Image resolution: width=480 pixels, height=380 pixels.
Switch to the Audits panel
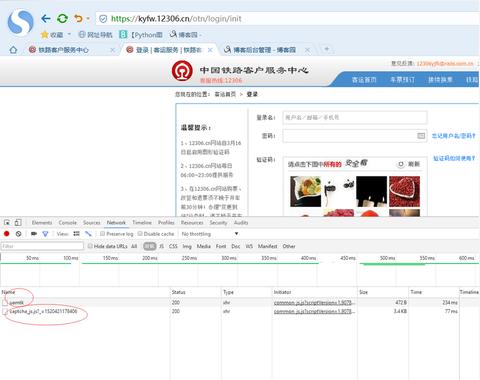(241, 222)
